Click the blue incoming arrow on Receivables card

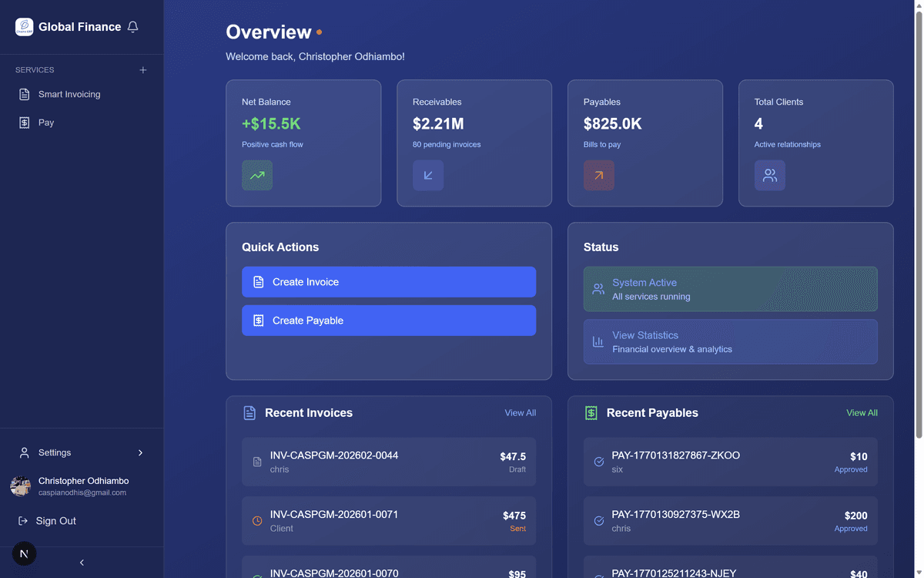pos(428,175)
